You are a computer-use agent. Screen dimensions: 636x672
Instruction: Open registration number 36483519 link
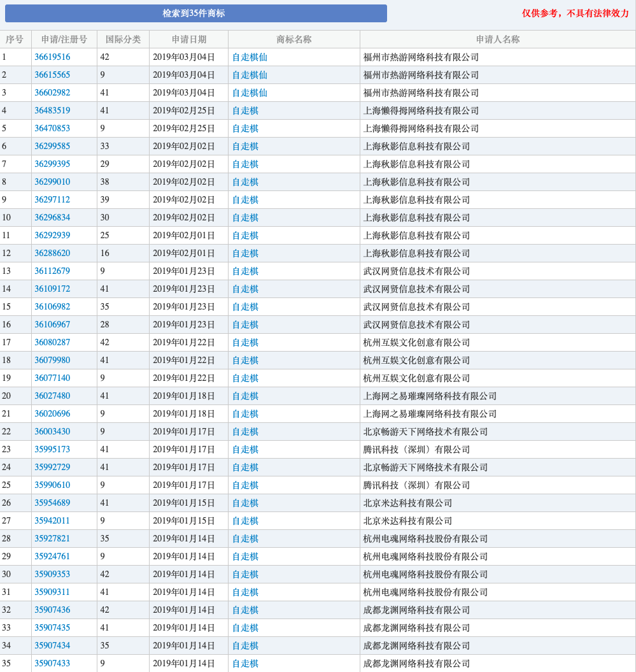tap(52, 111)
